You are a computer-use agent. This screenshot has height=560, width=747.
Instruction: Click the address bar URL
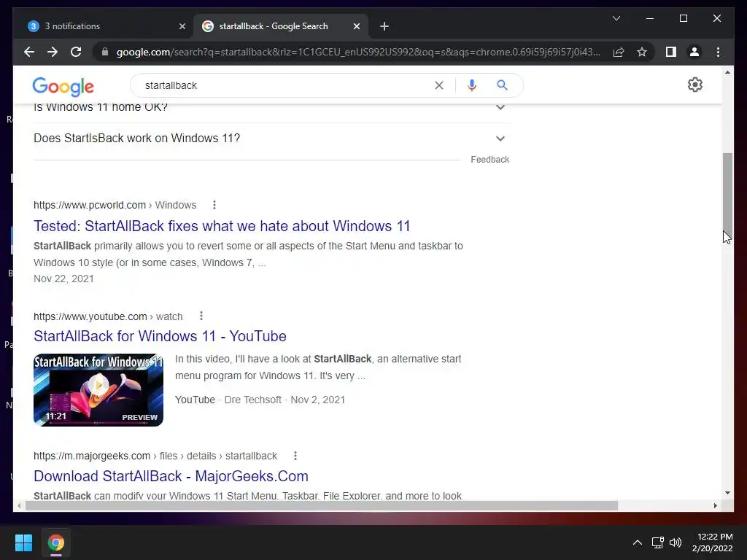358,52
